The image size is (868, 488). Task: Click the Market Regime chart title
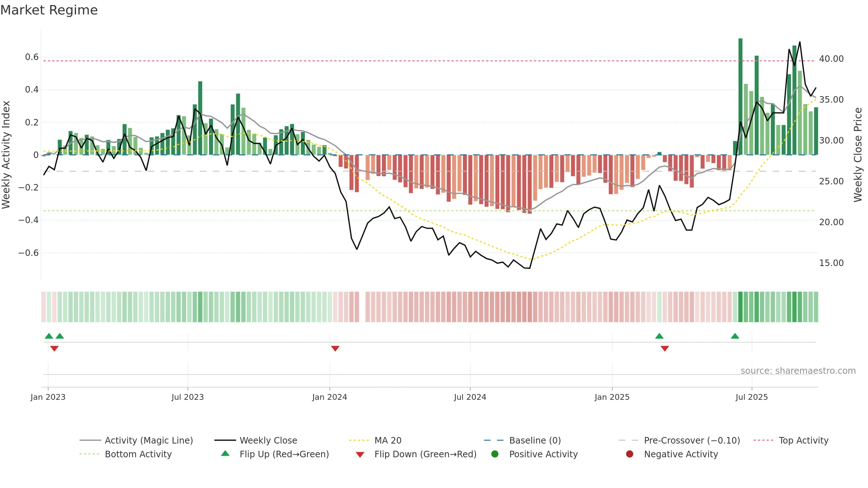49,10
